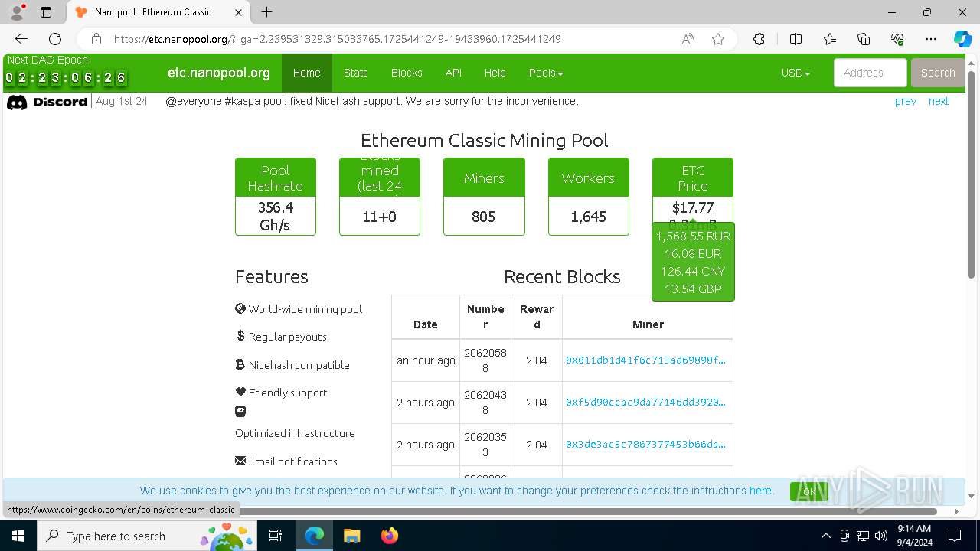This screenshot has width=980, height=551.
Task: Open the API page
Action: [x=453, y=73]
